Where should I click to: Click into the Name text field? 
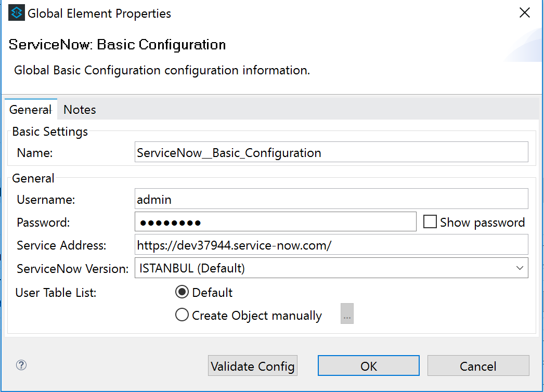pyautogui.click(x=331, y=153)
